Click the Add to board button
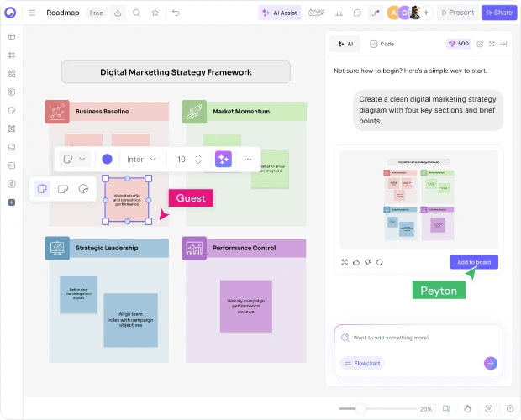Image resolution: width=521 pixels, height=420 pixels. [x=474, y=262]
